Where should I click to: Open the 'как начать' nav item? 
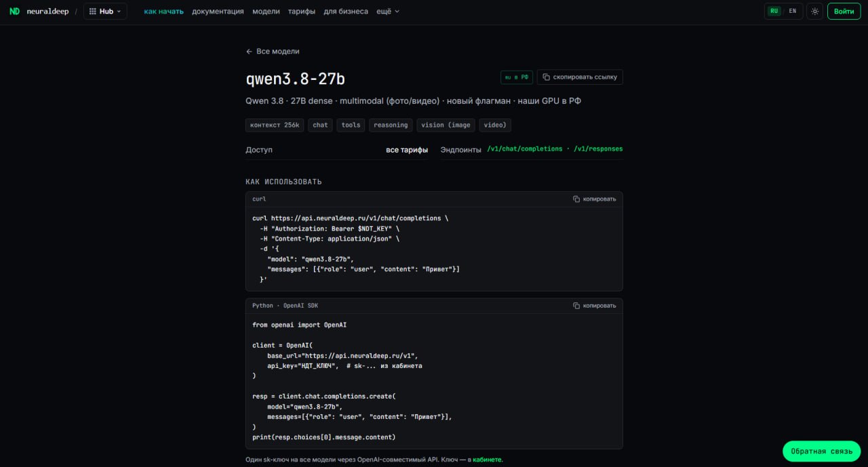(x=163, y=12)
